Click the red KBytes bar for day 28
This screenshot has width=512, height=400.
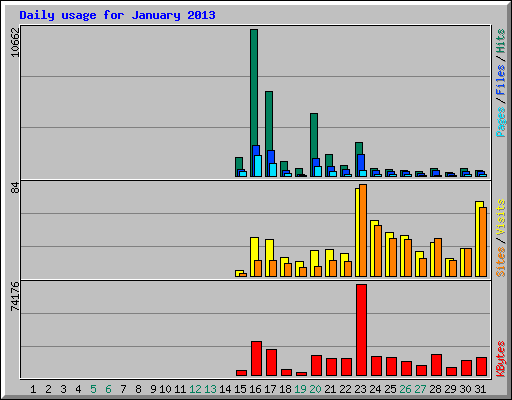(x=436, y=365)
